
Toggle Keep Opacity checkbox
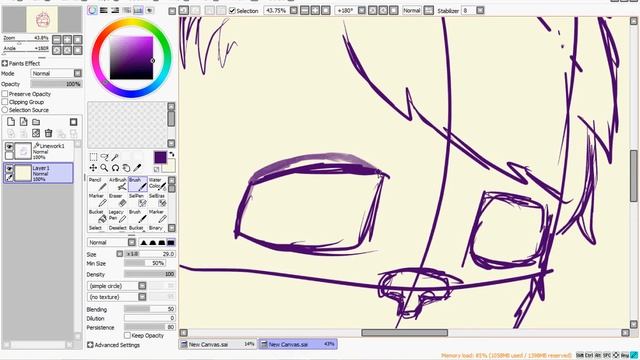pos(127,335)
